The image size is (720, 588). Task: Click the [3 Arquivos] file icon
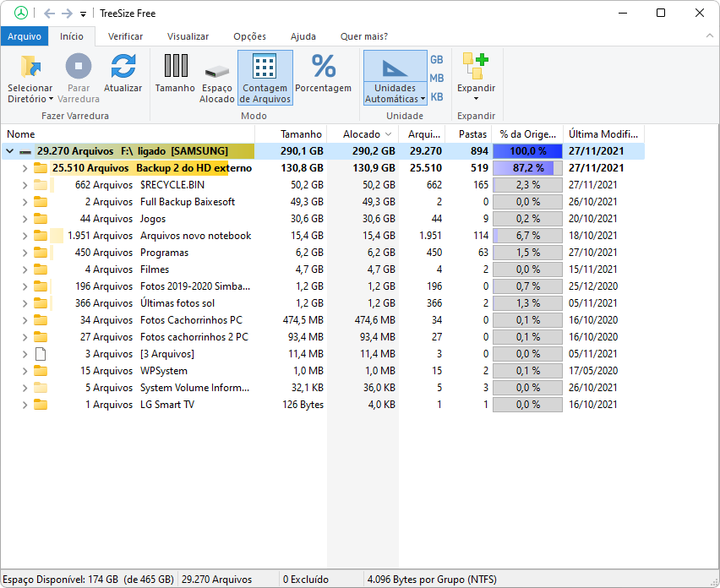pyautogui.click(x=41, y=354)
